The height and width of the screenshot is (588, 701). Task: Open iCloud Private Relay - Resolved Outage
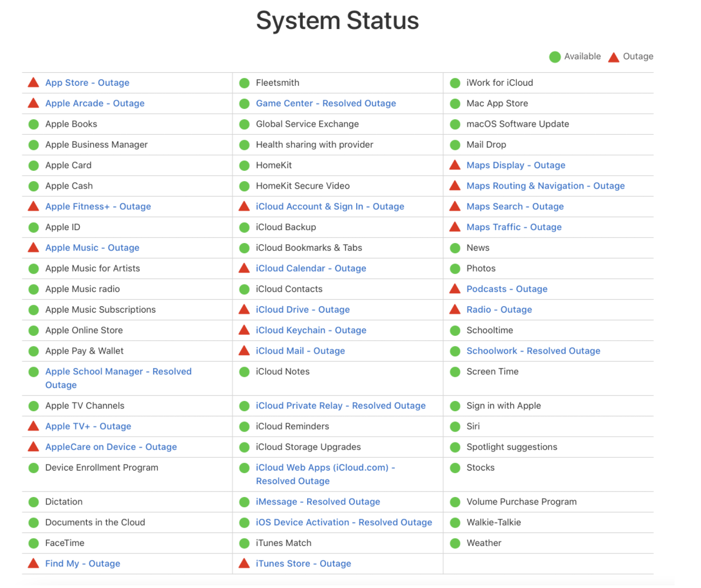click(x=341, y=406)
